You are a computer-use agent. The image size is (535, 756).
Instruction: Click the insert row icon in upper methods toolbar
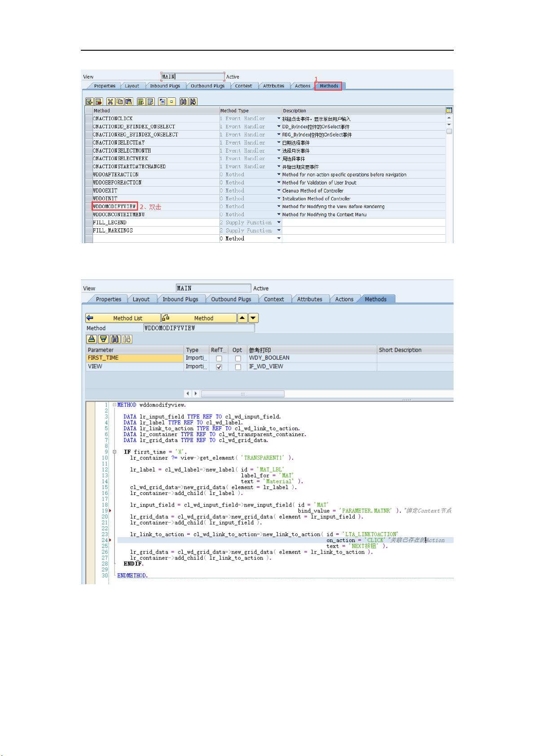[89, 101]
